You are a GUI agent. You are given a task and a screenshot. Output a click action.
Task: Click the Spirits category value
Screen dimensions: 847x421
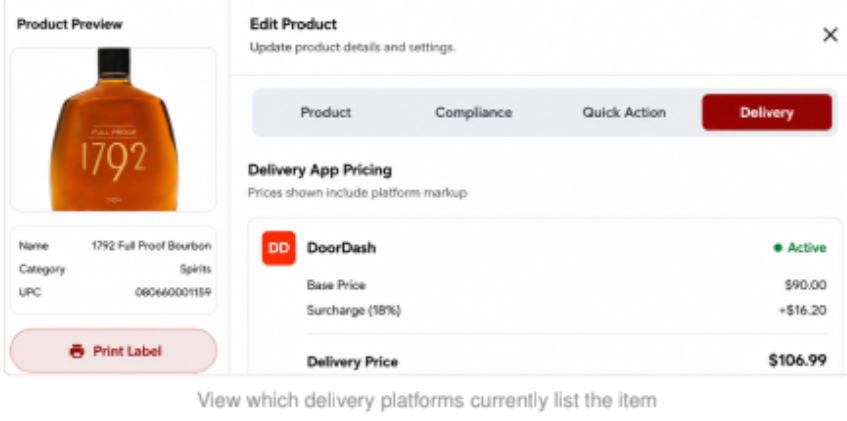[x=196, y=269]
